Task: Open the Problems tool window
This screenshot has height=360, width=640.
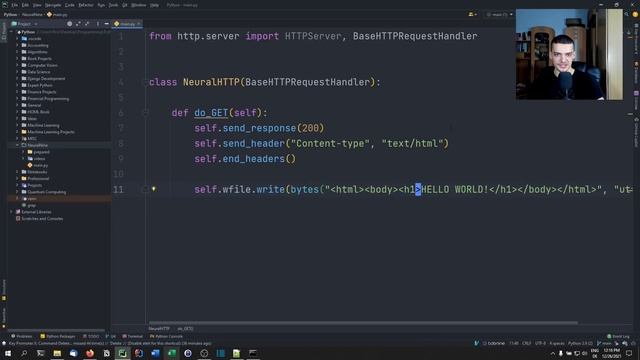Action: pyautogui.click(x=22, y=336)
